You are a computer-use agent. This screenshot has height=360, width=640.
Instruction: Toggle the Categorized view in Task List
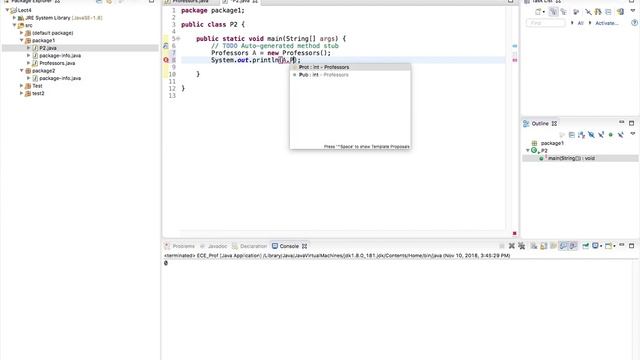pos(553,12)
